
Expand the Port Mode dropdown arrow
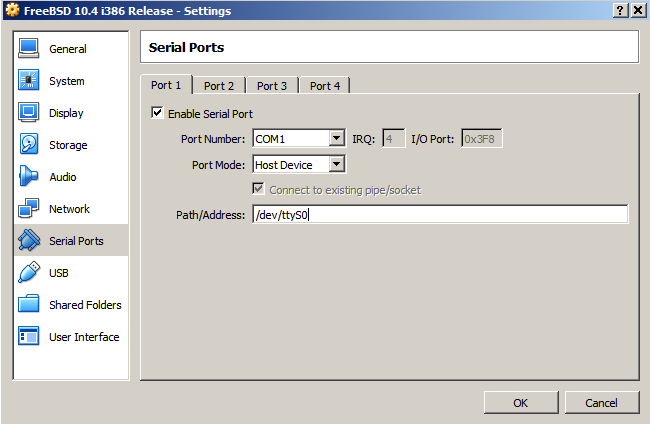[337, 164]
